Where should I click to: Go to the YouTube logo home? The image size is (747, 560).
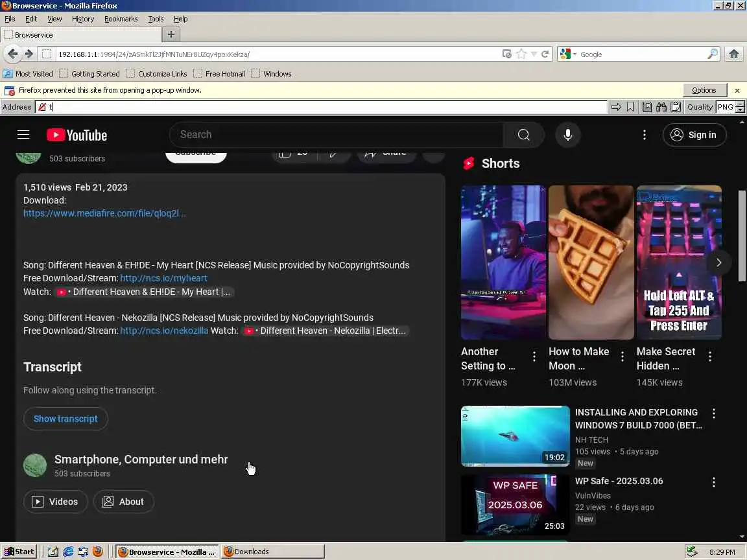[x=77, y=135]
